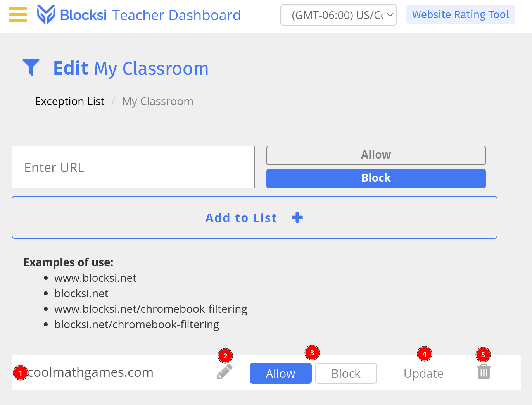Screen dimensions: 532x405
Task: Click the Add to List button
Action: [x=254, y=217]
